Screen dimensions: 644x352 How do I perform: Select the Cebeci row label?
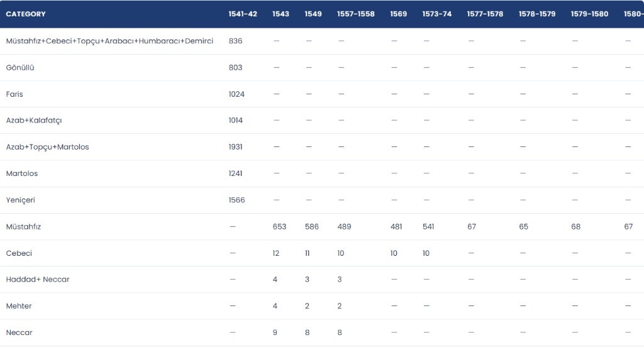pyautogui.click(x=19, y=253)
